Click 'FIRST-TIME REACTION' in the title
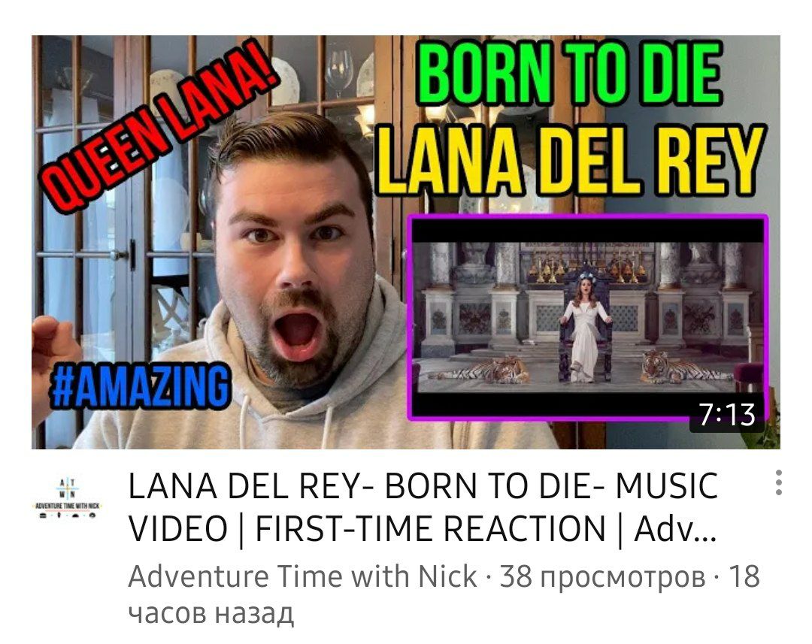 (x=430, y=529)
